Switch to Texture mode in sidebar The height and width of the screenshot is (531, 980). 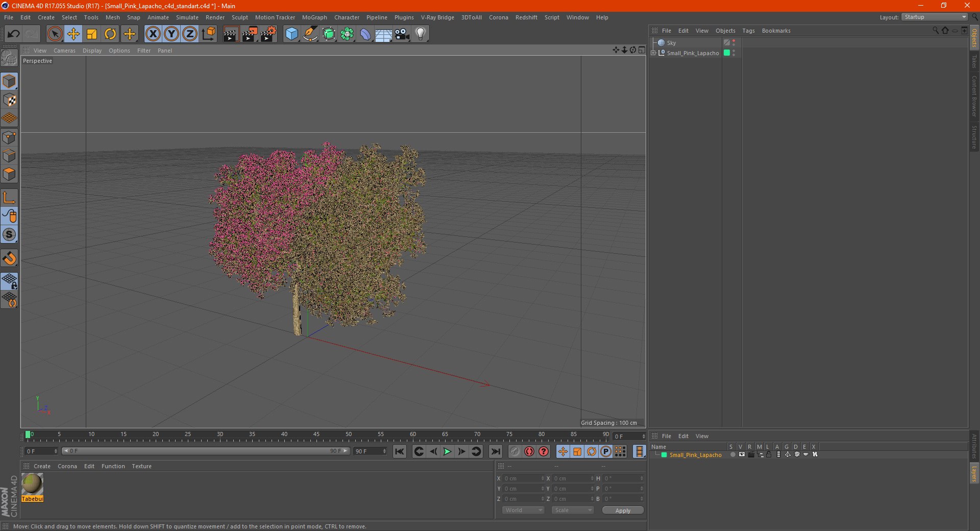point(10,100)
